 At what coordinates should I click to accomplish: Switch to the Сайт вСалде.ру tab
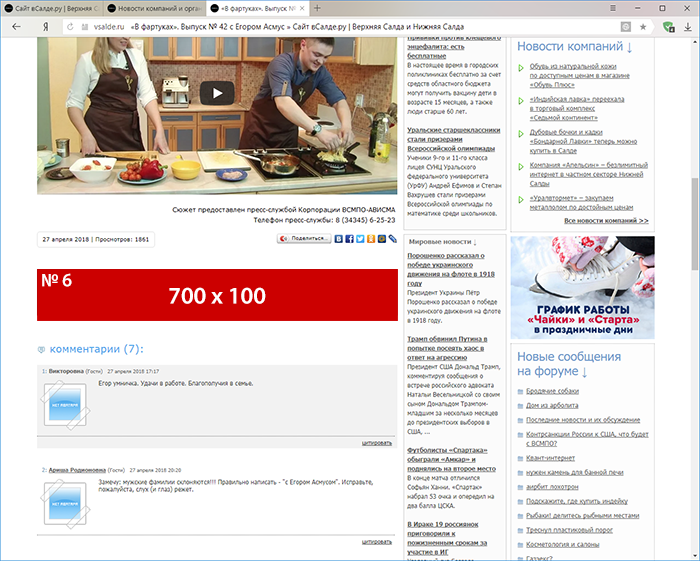point(52,8)
